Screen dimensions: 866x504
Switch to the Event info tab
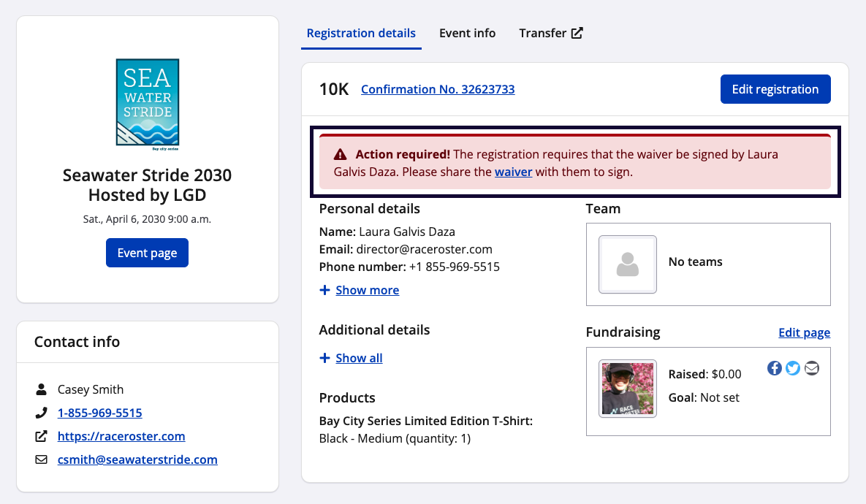click(467, 33)
